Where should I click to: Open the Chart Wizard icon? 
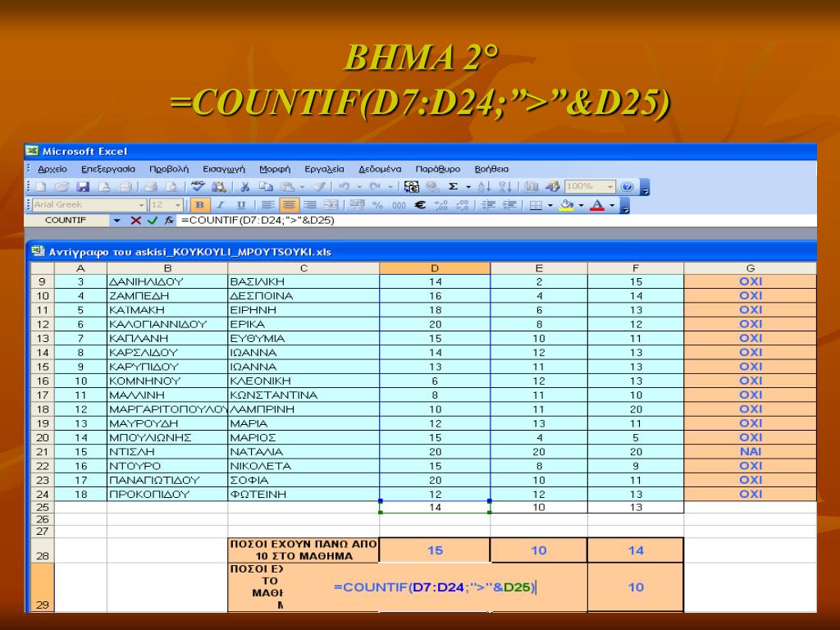[532, 186]
